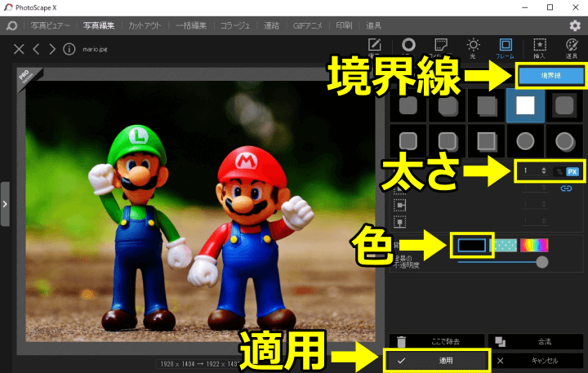Choose the selected white square frame style
Viewport: 588px width, 373px height.
click(525, 105)
